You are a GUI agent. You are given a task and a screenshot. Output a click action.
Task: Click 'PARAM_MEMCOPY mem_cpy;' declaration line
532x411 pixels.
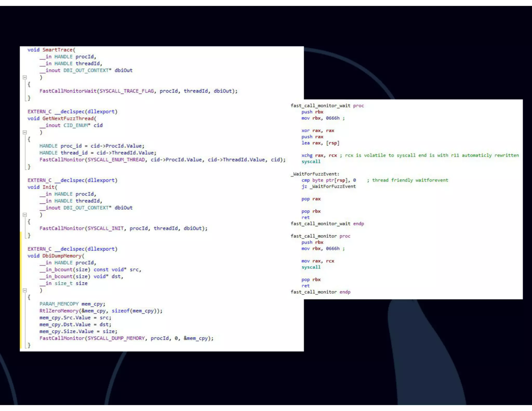72,304
